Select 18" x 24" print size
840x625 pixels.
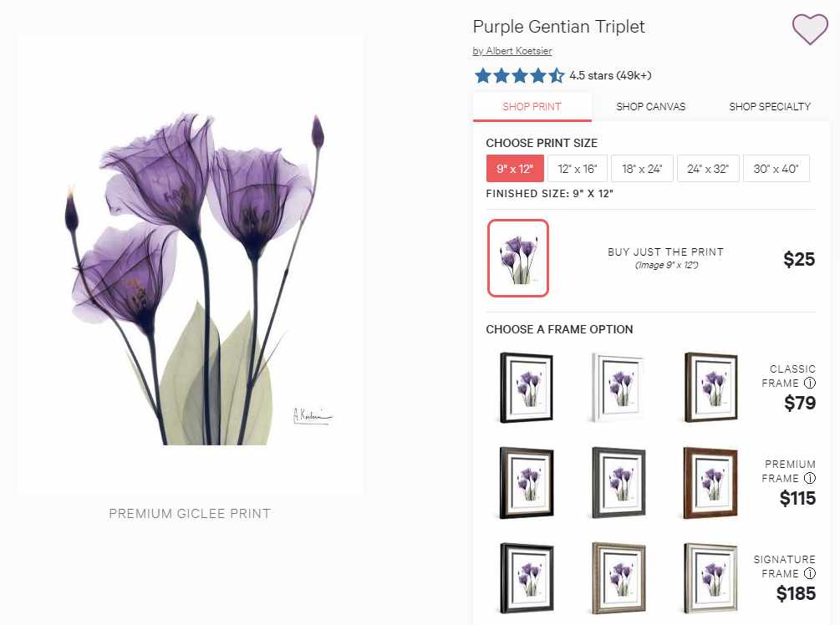tap(642, 169)
